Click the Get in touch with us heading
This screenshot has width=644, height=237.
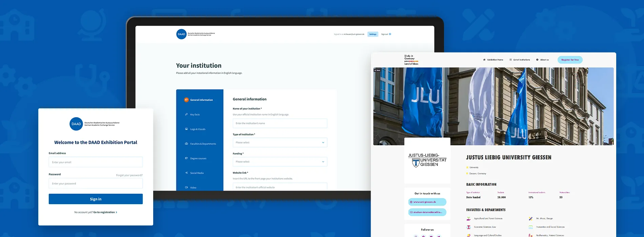pos(427,194)
